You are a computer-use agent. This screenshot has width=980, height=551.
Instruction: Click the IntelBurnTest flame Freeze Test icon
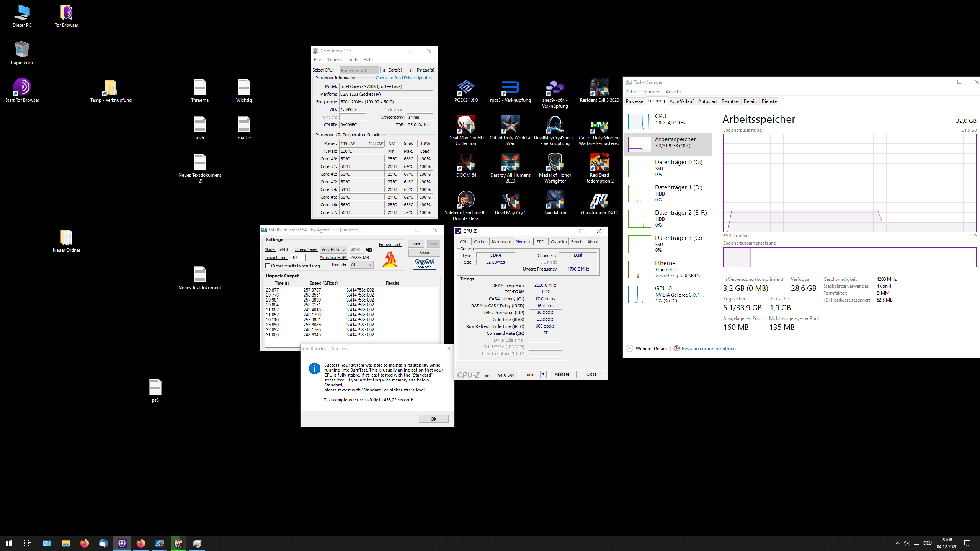(390, 258)
